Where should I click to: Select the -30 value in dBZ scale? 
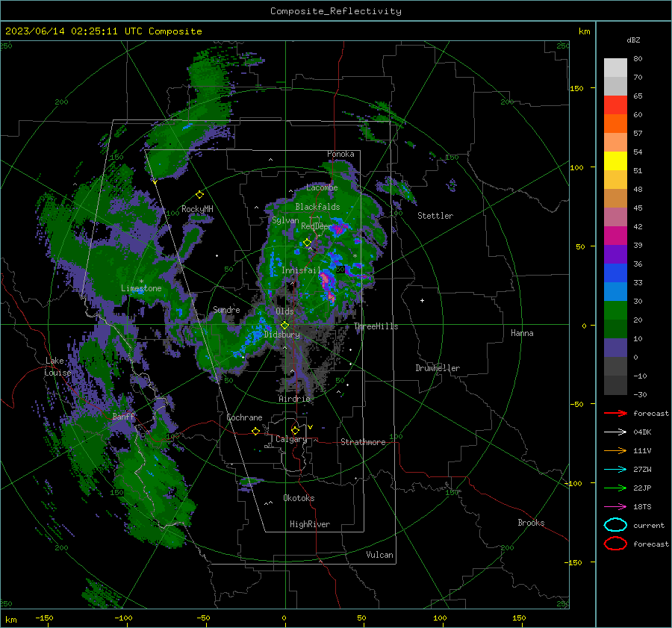[x=640, y=394]
